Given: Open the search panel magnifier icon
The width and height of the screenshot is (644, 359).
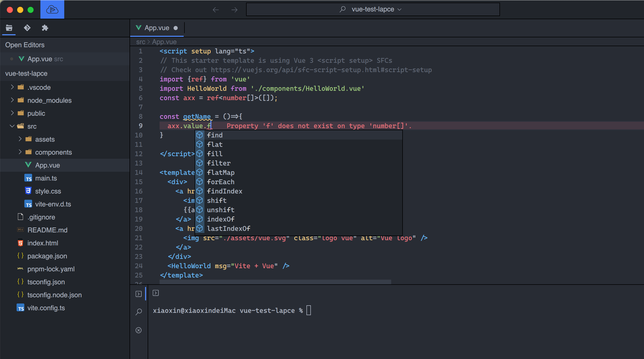Looking at the screenshot, I should (x=139, y=312).
